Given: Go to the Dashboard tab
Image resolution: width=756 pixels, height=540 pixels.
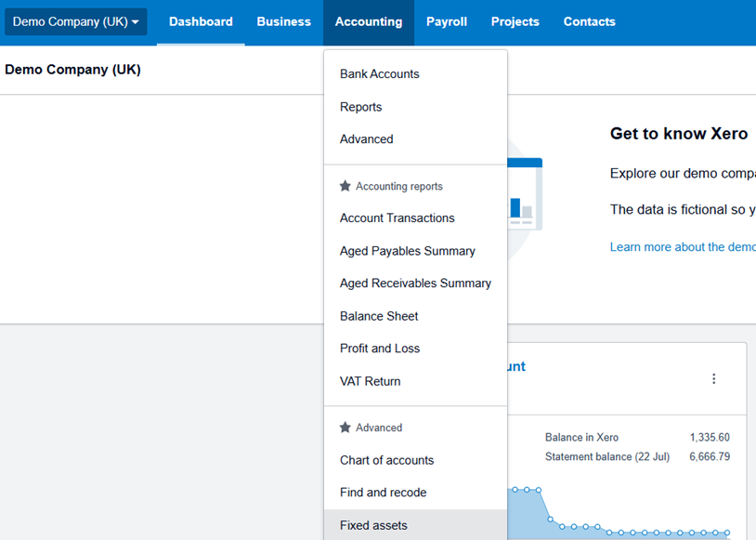Looking at the screenshot, I should point(201,21).
